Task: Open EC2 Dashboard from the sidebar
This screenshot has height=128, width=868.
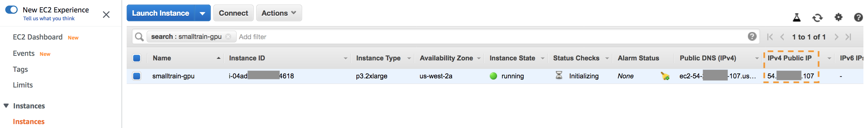Action: [38, 37]
